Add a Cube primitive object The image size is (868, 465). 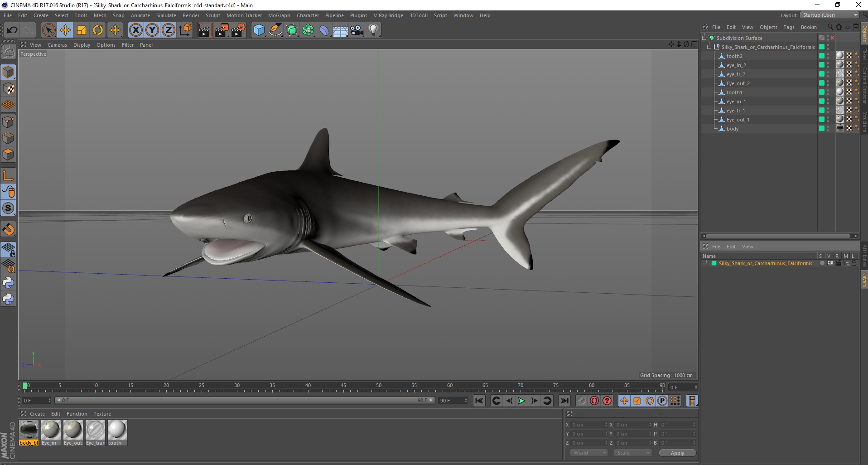pyautogui.click(x=259, y=30)
